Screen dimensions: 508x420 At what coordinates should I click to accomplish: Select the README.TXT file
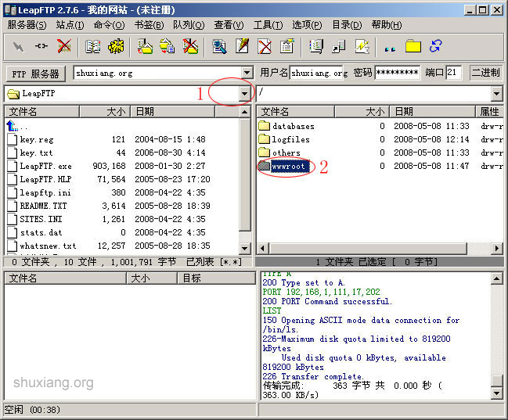(x=43, y=206)
